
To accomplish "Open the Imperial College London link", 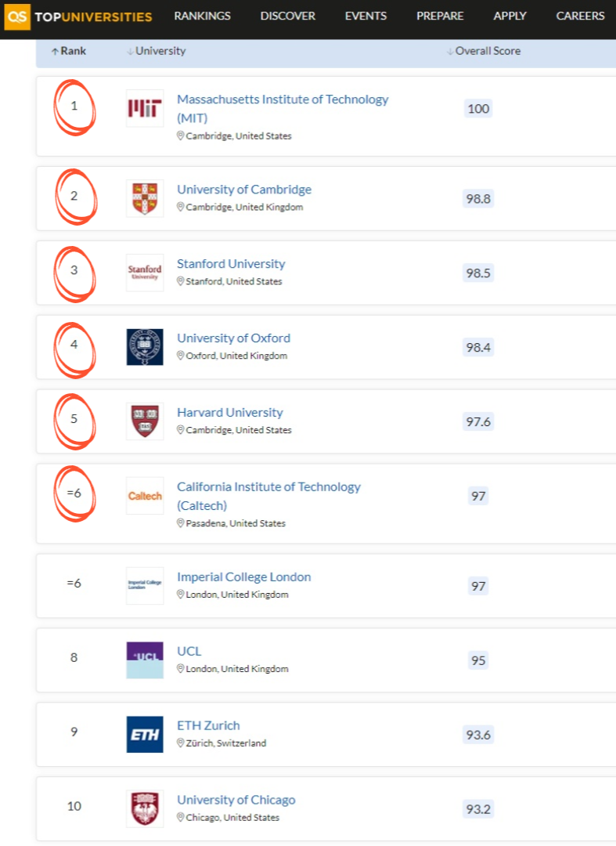I will click(x=243, y=577).
